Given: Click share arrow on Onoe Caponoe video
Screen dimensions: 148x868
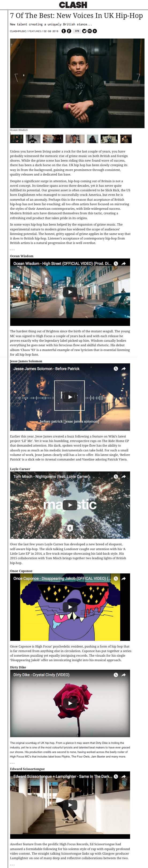Looking at the screenshot, I should [124, 578].
